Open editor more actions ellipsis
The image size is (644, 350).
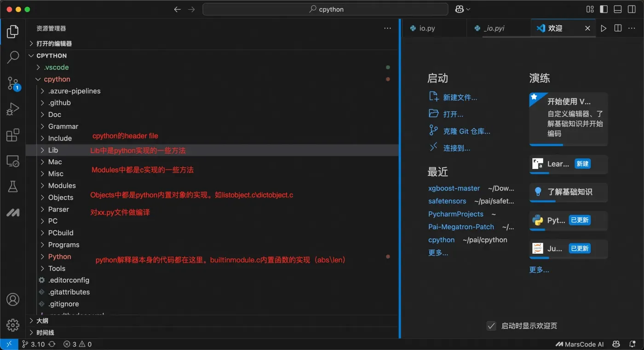coord(632,28)
